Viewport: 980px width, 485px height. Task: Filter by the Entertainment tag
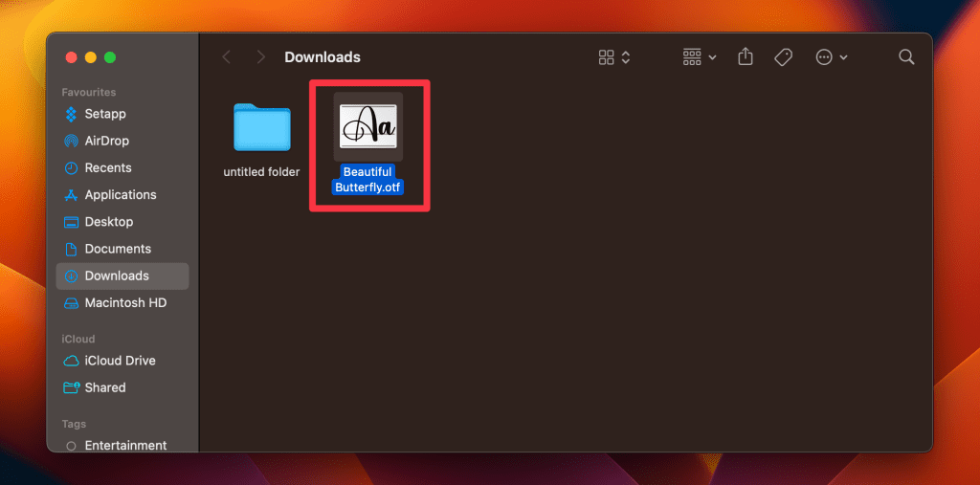(125, 445)
